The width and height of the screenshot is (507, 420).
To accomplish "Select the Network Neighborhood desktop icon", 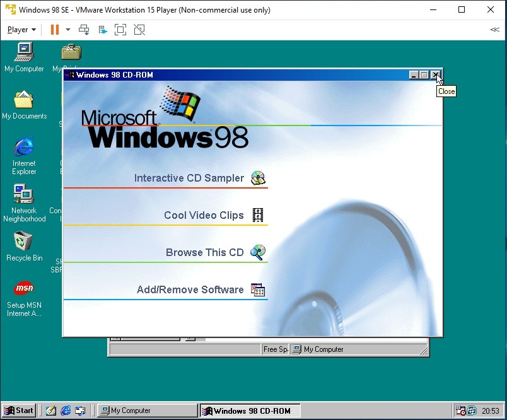I will 24,203.
